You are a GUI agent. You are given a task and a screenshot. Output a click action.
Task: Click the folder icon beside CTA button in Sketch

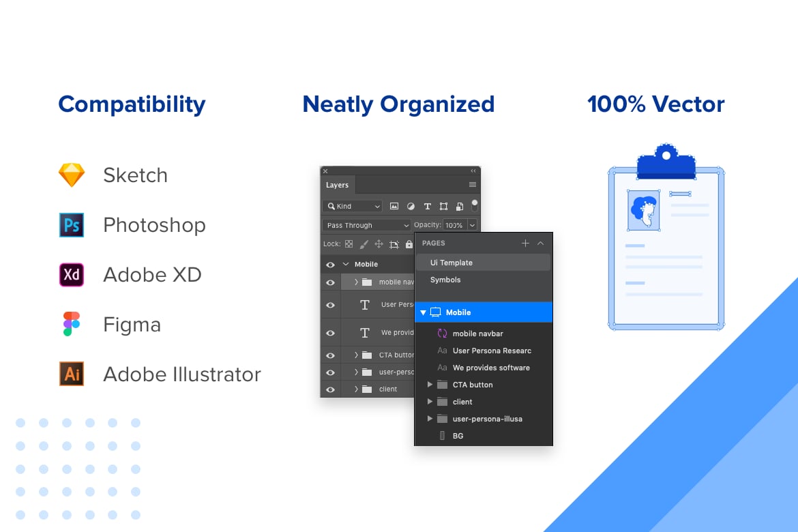[442, 385]
